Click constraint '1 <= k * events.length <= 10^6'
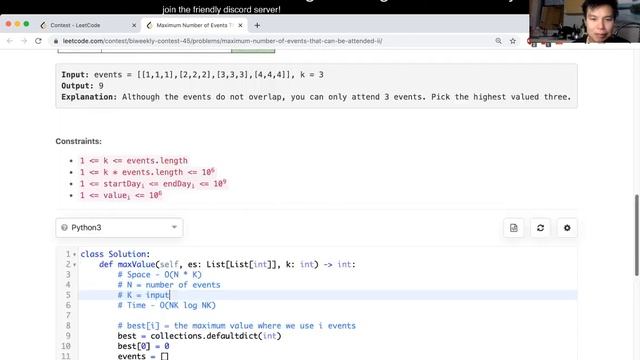640x360 pixels. 147,172
